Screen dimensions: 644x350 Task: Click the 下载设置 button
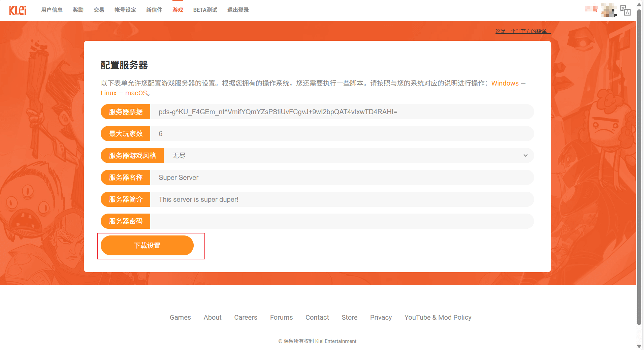pyautogui.click(x=147, y=246)
